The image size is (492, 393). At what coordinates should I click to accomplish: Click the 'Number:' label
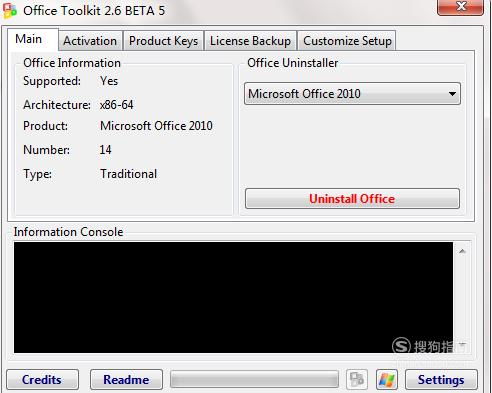click(x=47, y=150)
